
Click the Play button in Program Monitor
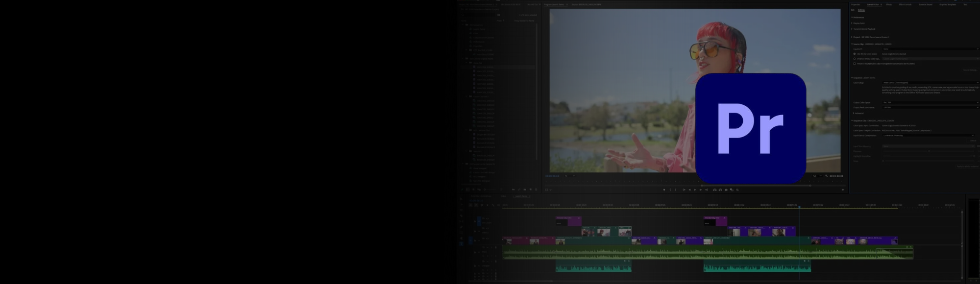pos(695,189)
